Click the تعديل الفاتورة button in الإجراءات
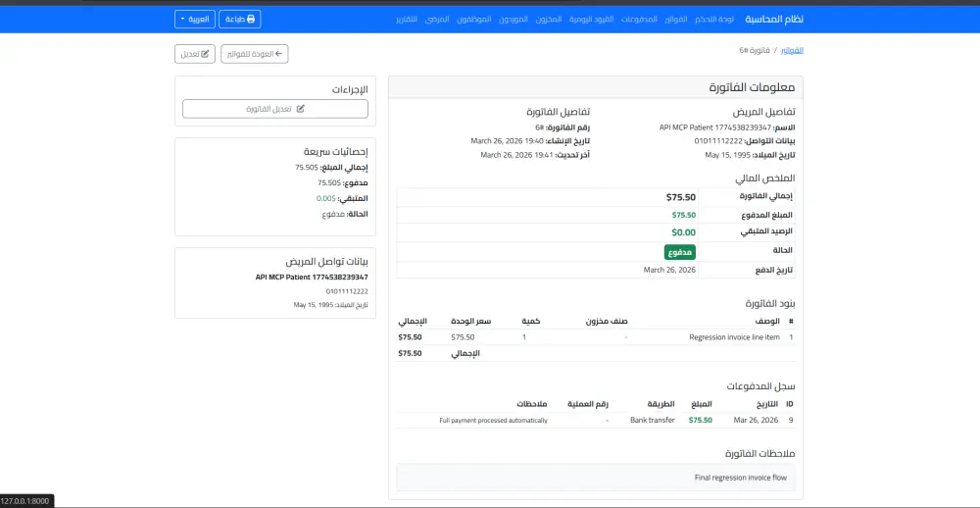 tap(275, 108)
